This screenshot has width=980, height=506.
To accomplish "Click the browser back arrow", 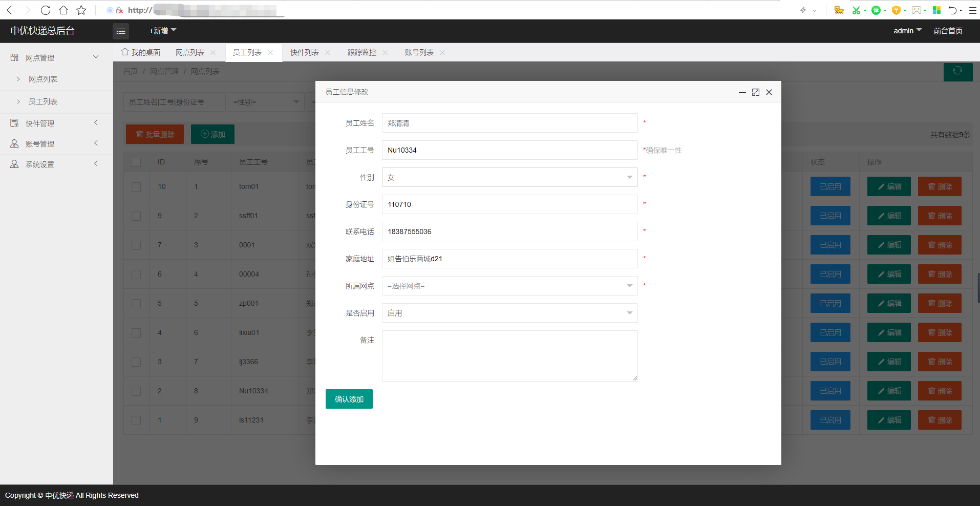I will tap(10, 10).
